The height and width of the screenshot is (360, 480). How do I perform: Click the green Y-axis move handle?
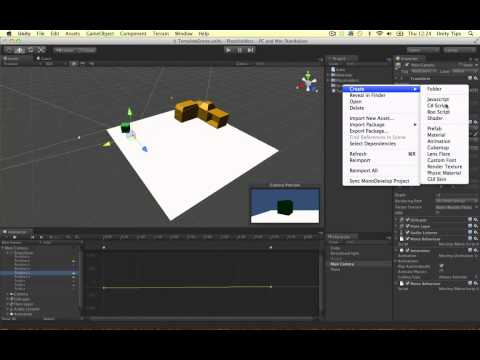[130, 112]
